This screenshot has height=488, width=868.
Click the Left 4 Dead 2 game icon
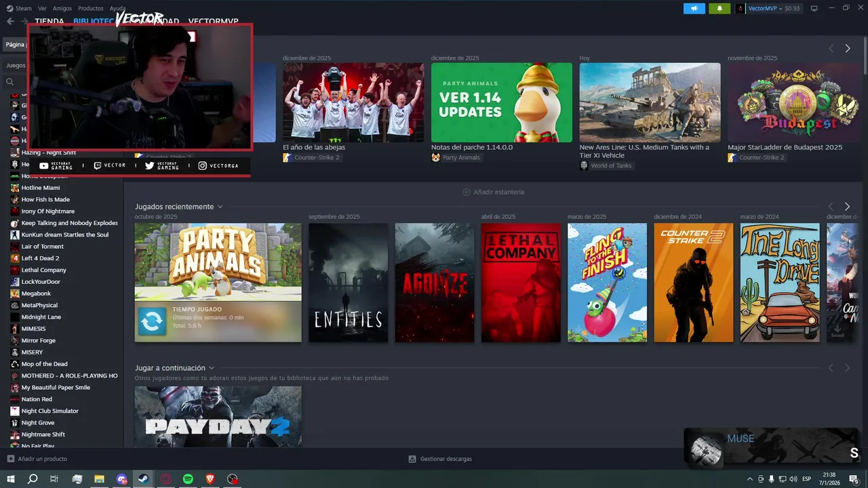tap(15, 258)
